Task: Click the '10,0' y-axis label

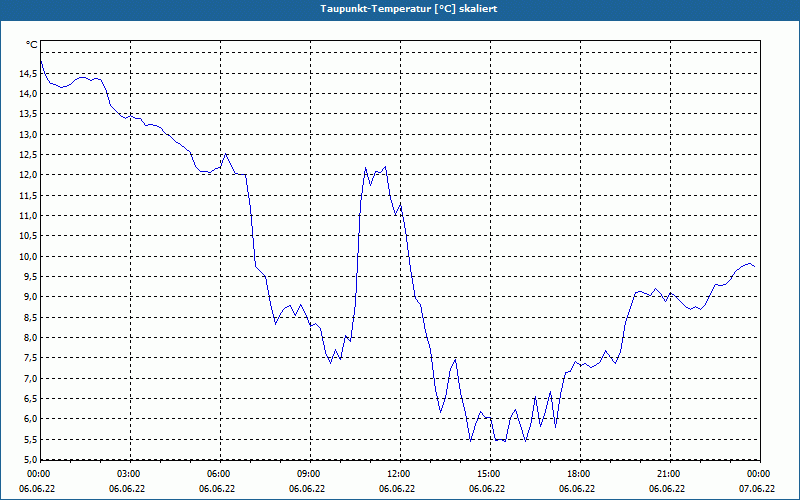Action: pyautogui.click(x=28, y=257)
